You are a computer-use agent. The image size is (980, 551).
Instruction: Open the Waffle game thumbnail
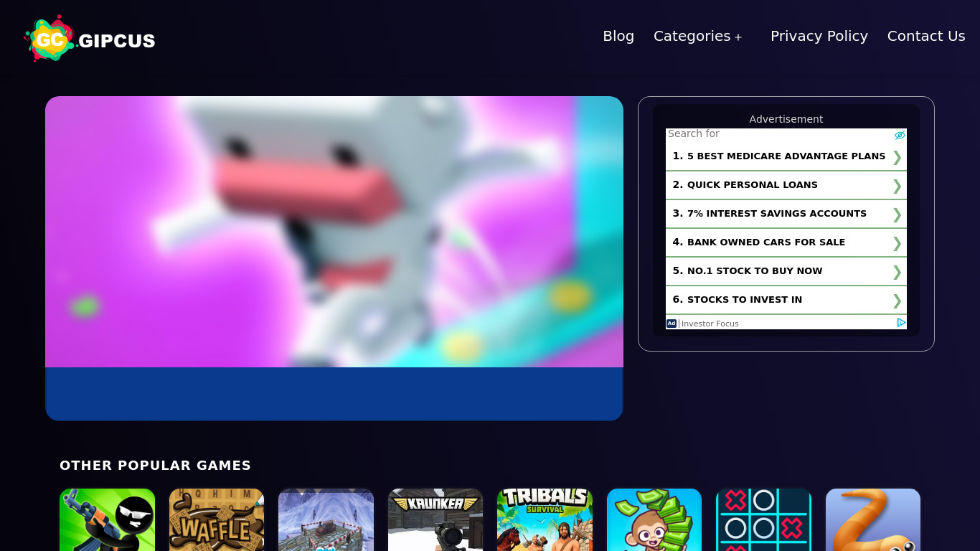217,519
